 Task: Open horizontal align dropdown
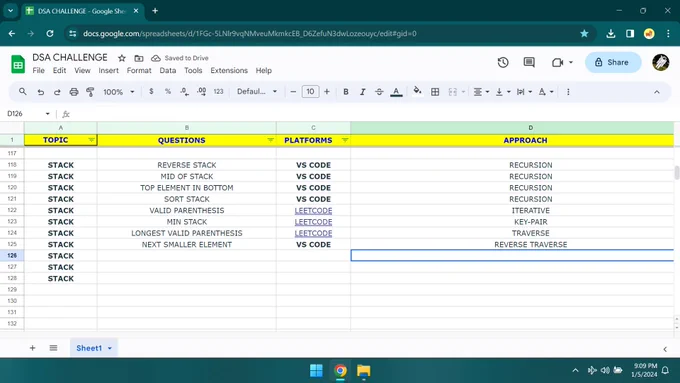coord(481,92)
